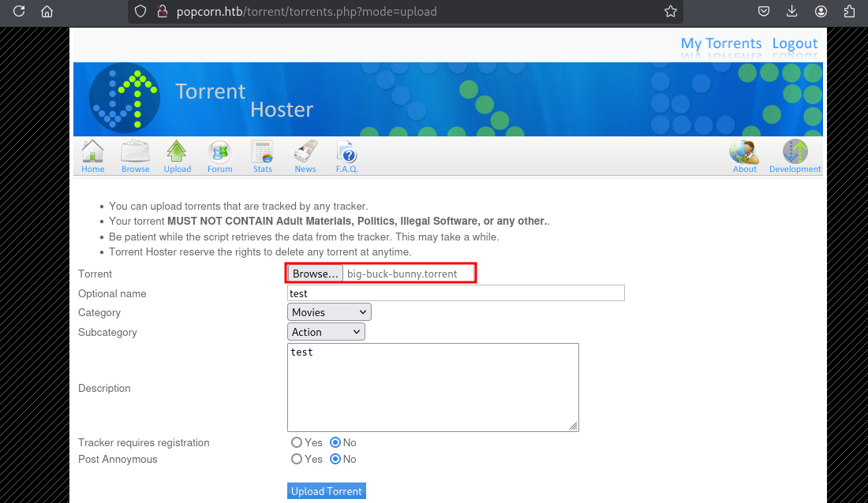Image resolution: width=868 pixels, height=503 pixels.
Task: Select No for Tracker requires registration
Action: coord(335,442)
